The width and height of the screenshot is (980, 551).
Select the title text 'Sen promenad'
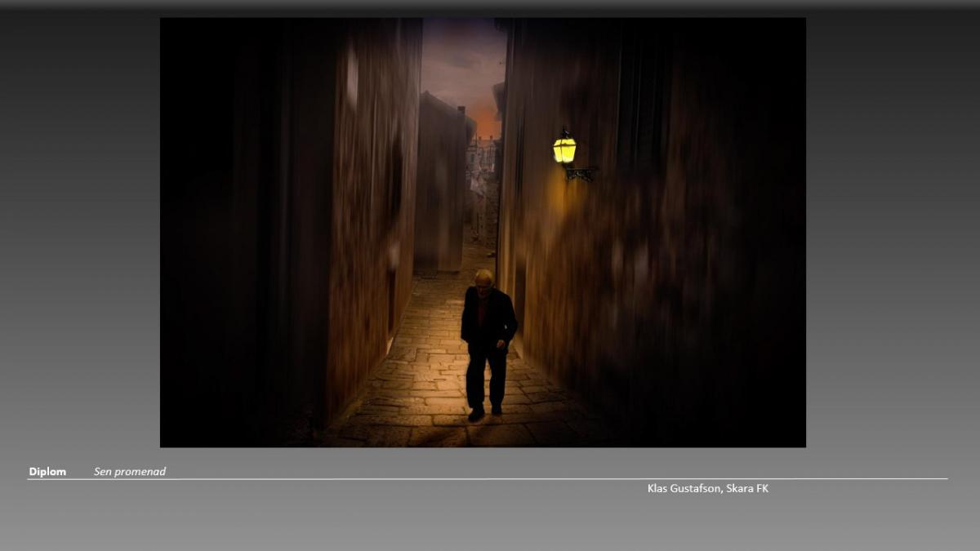[x=130, y=472]
